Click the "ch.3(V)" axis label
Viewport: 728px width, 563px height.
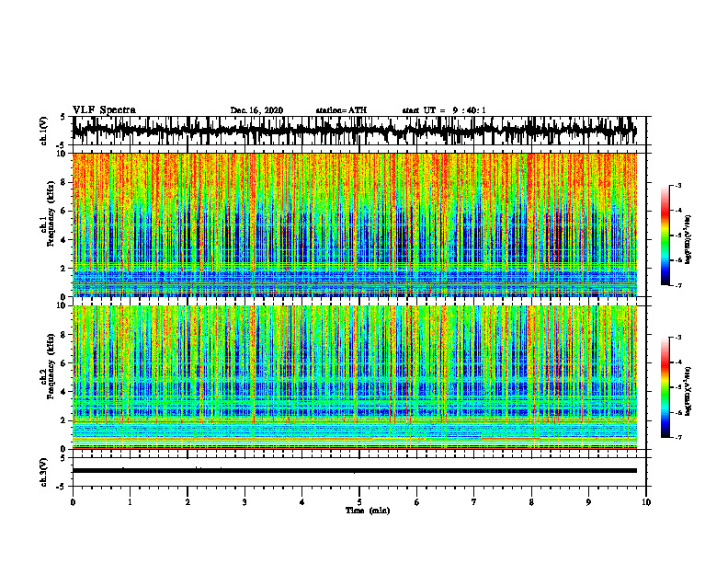coord(44,472)
